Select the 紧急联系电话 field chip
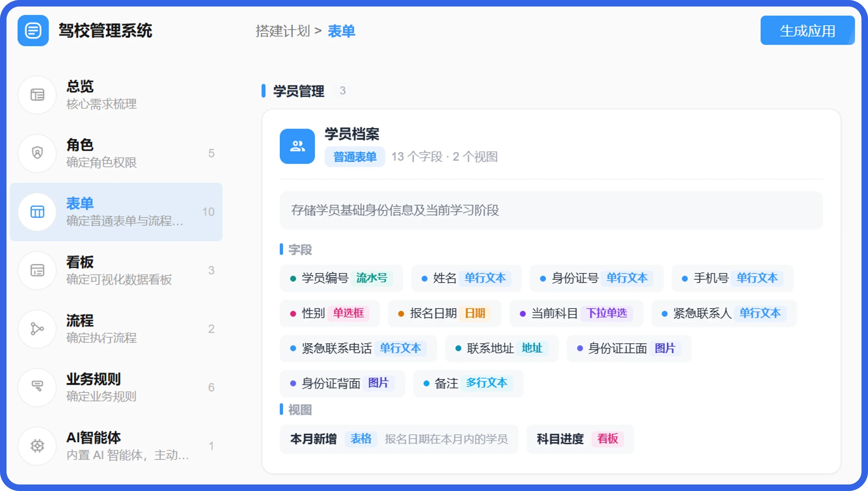Screen dimensions: 868x491 (x=358, y=348)
